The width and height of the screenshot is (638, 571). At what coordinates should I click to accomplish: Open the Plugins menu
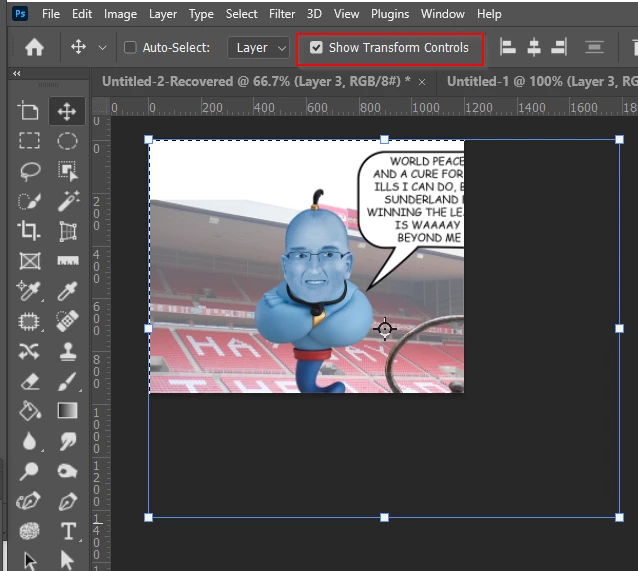pyautogui.click(x=390, y=14)
